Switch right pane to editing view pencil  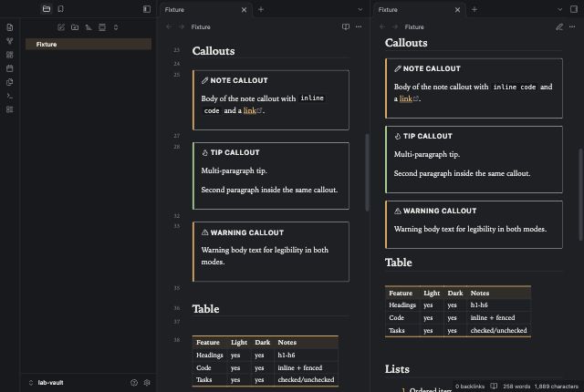tap(559, 26)
